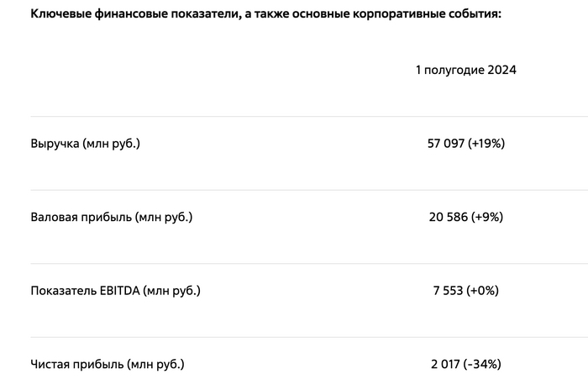Image resolution: width=588 pixels, height=390 pixels.
Task: Click the "Чистая прибыль" row label
Action: (76, 364)
